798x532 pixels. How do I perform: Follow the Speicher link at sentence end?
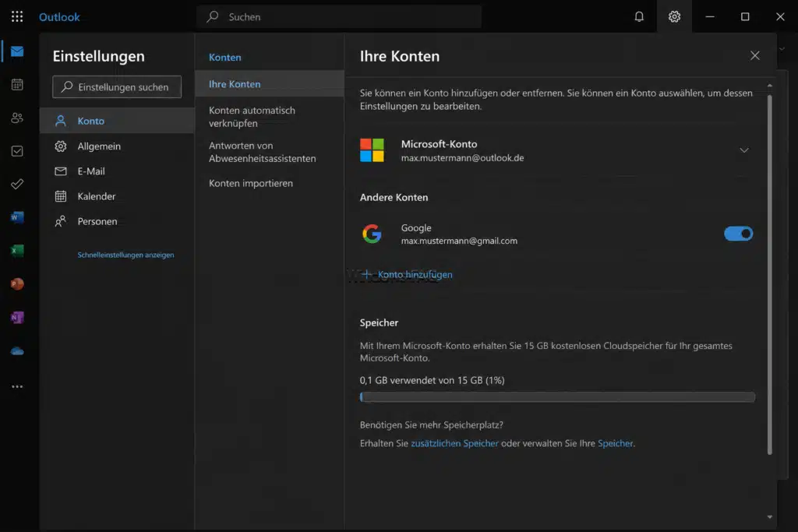(616, 443)
